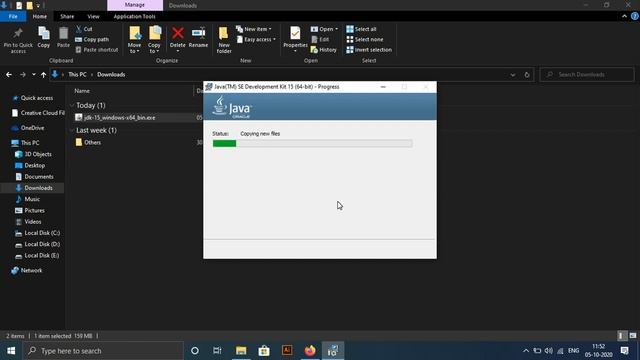Click the Name column header
This screenshot has height=360, width=640.
[82, 91]
